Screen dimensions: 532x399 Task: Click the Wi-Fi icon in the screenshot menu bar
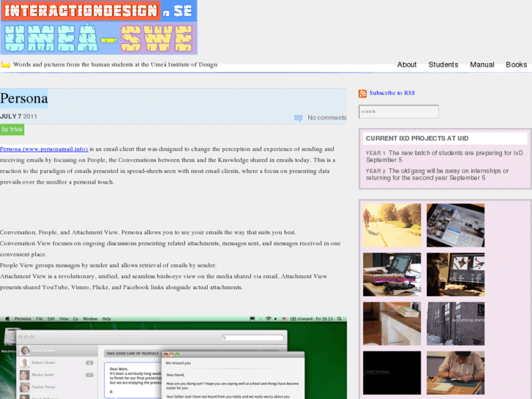point(269,319)
